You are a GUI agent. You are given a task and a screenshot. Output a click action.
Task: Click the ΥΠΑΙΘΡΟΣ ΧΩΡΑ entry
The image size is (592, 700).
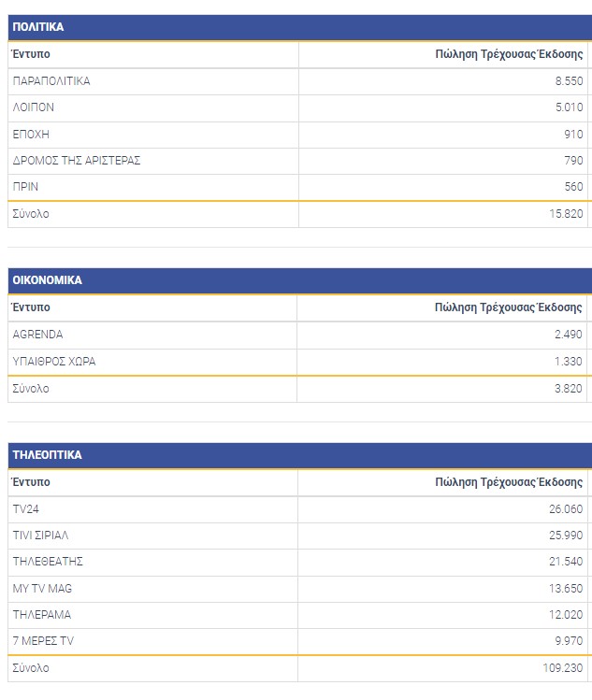pos(54,362)
